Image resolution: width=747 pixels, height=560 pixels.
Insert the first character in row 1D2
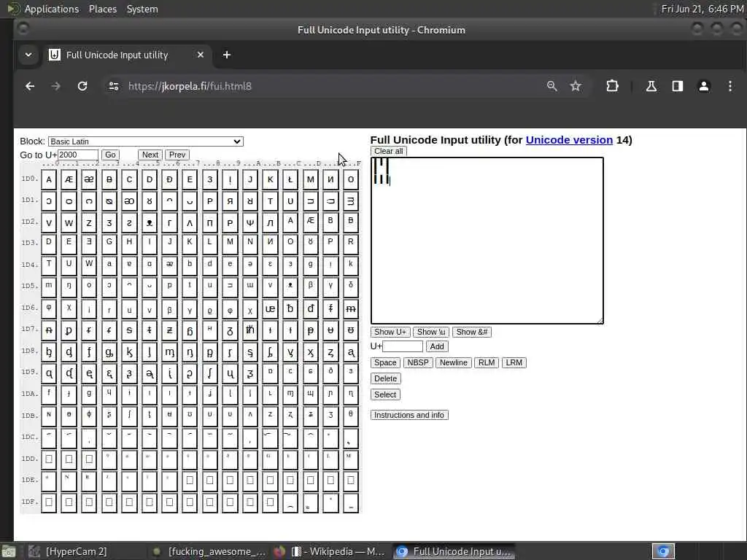click(x=49, y=223)
